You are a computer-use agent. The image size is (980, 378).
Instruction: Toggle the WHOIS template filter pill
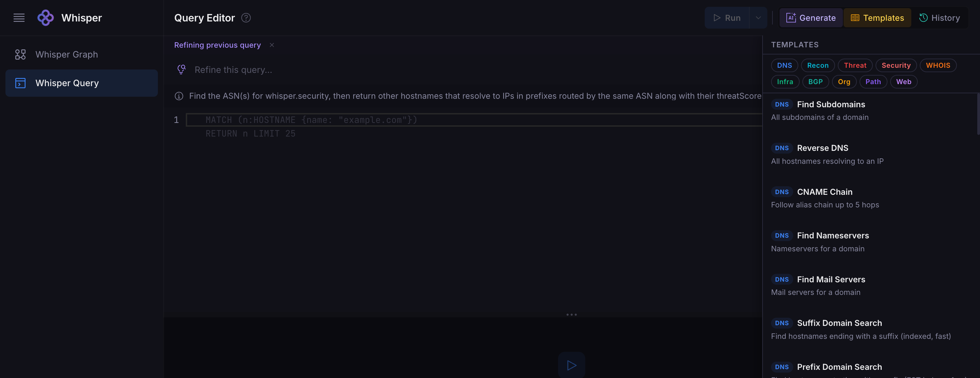click(938, 65)
